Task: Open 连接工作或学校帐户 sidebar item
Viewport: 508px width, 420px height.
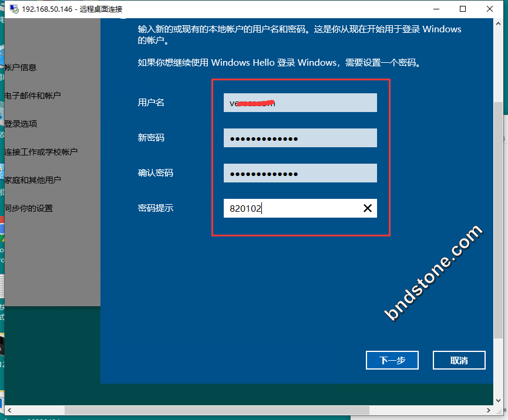Action: (x=41, y=152)
